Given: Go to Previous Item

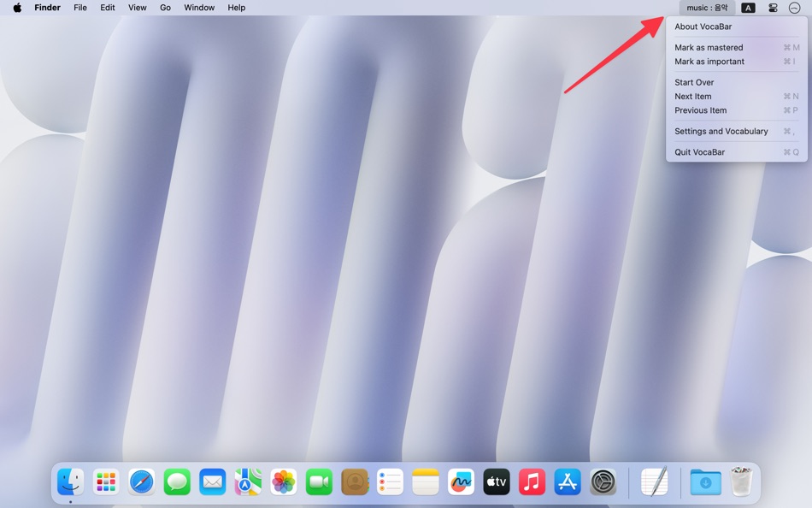Looking at the screenshot, I should click(737, 110).
